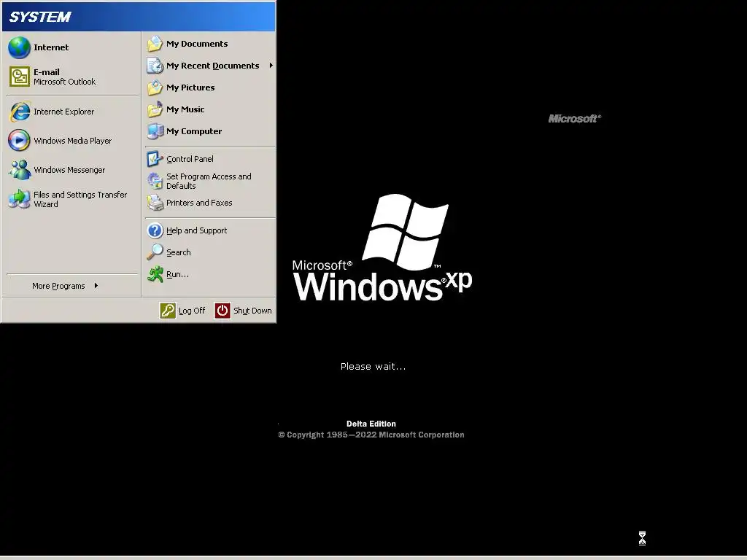Click the My Music folder icon
The width and height of the screenshot is (747, 560).
[x=155, y=109]
